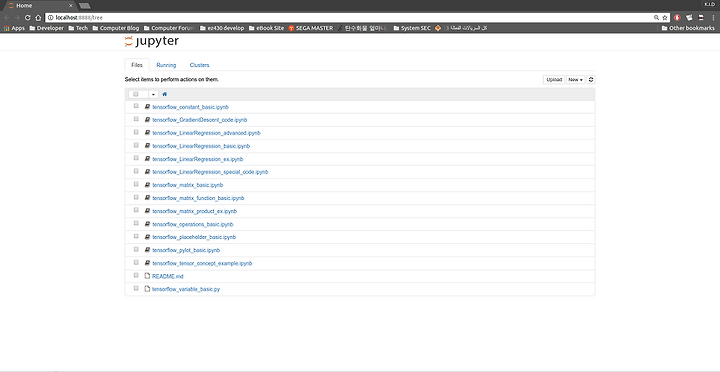Viewport: 720px width, 372px height.
Task: Open tensorflow_matrix_product_ex.ipynb notebook
Action: [195, 211]
